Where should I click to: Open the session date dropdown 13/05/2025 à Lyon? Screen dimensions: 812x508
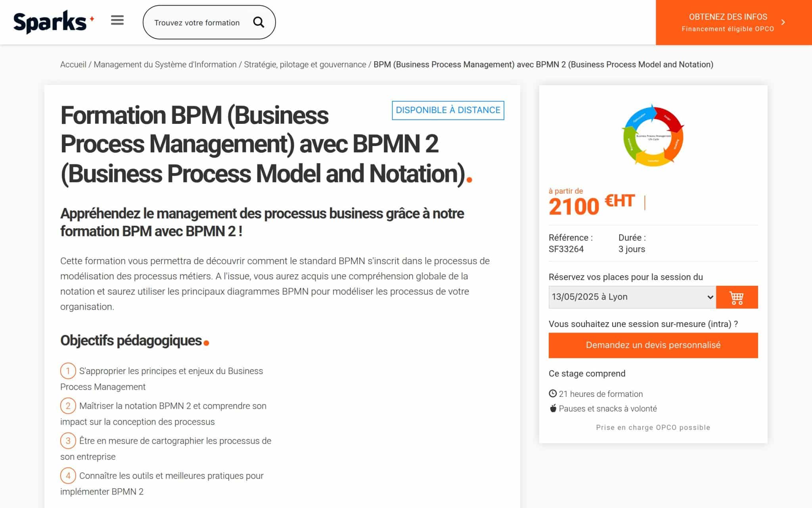pos(632,297)
